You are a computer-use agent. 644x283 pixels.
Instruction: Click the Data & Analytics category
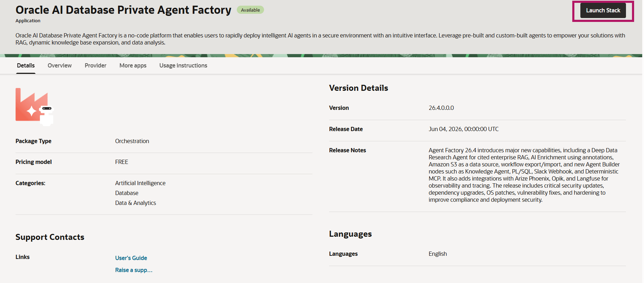(135, 203)
